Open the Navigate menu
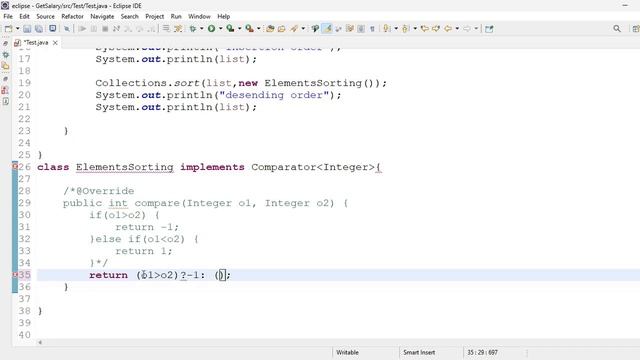The height and width of the screenshot is (360, 640). (102, 16)
